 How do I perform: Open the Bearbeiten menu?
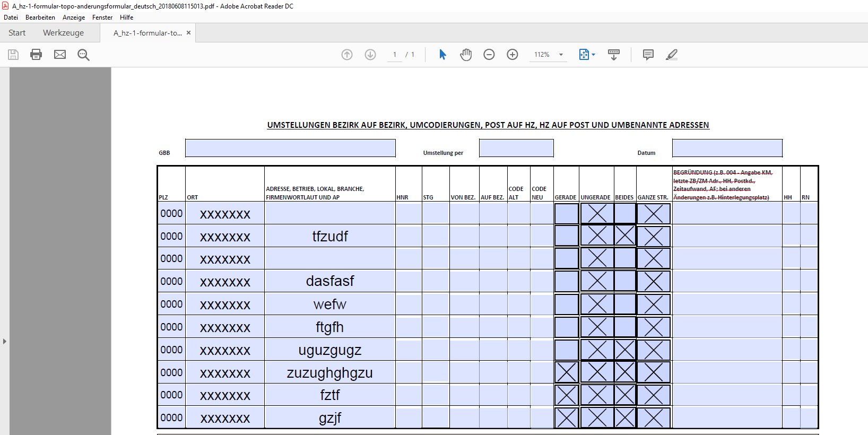(40, 18)
